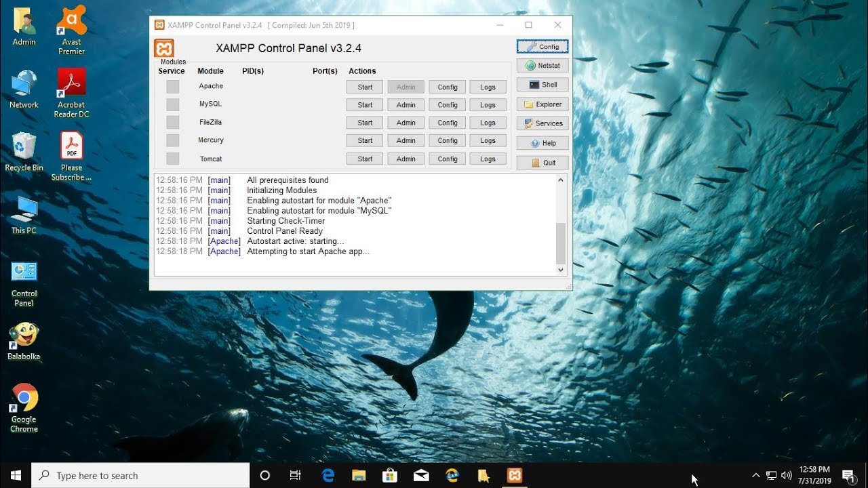The height and width of the screenshot is (488, 868).
Task: Start the Apache module
Action: click(365, 87)
